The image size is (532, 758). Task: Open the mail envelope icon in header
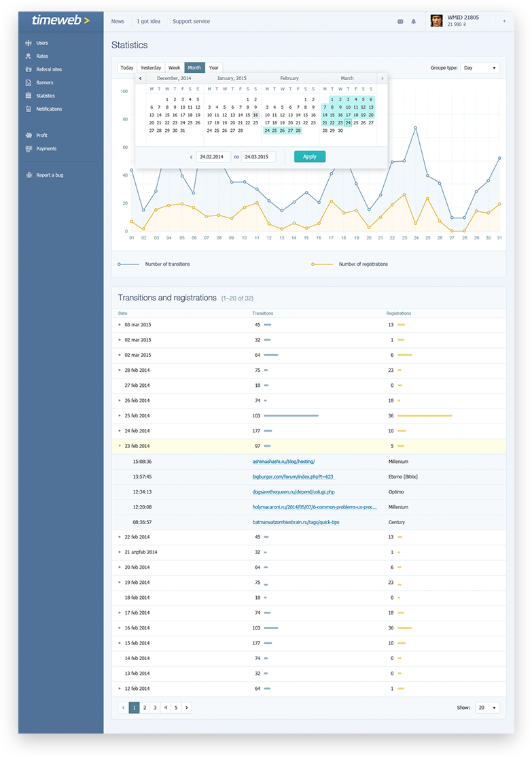coord(400,22)
